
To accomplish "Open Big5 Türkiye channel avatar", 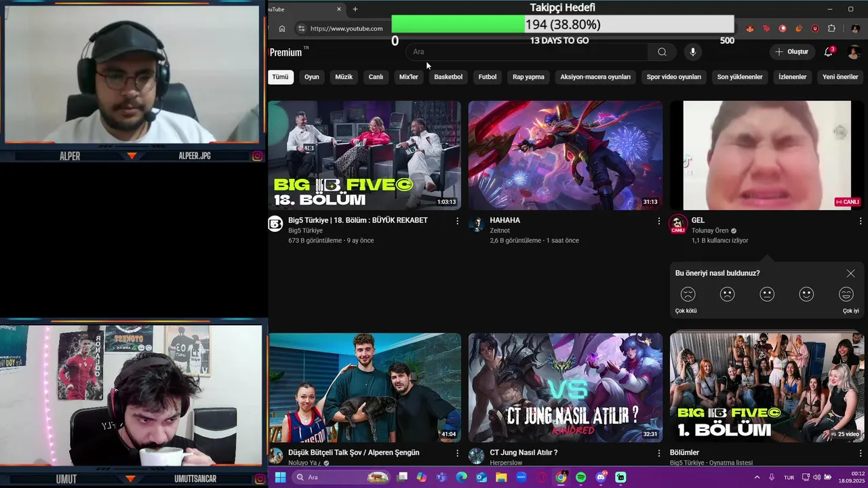I will (275, 224).
